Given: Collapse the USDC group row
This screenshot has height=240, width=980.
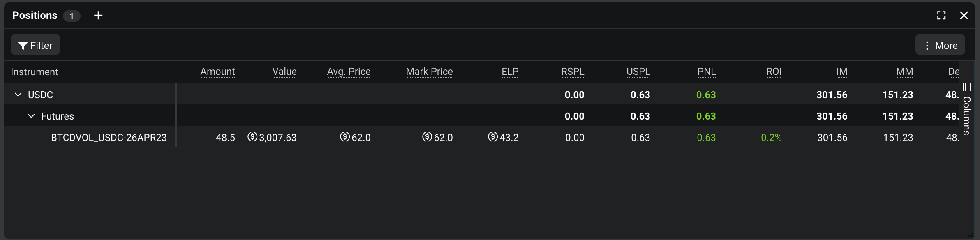Looking at the screenshot, I should (x=18, y=95).
